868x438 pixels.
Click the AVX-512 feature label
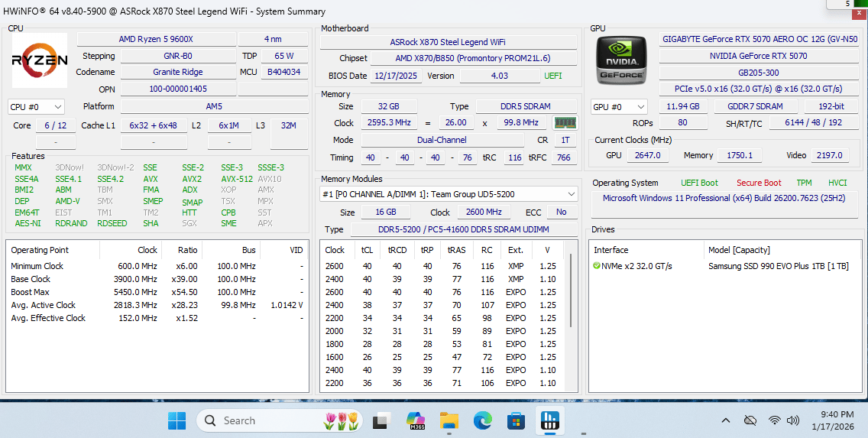237,179
